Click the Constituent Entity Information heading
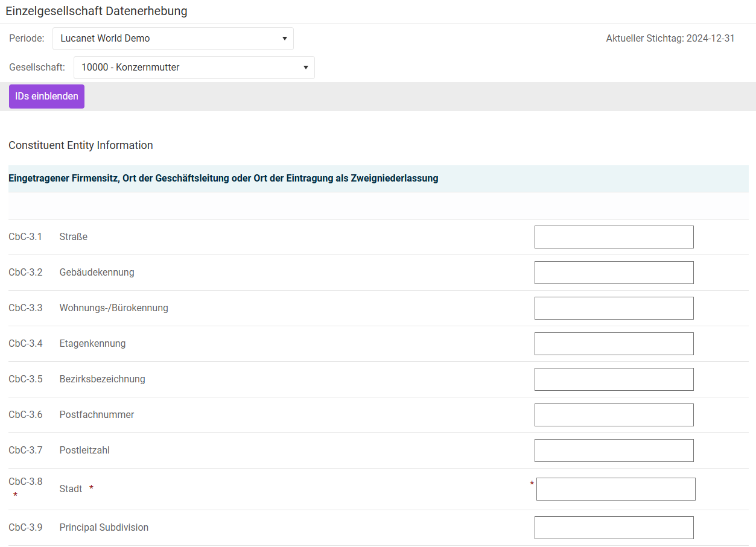The height and width of the screenshot is (547, 756). [x=81, y=145]
